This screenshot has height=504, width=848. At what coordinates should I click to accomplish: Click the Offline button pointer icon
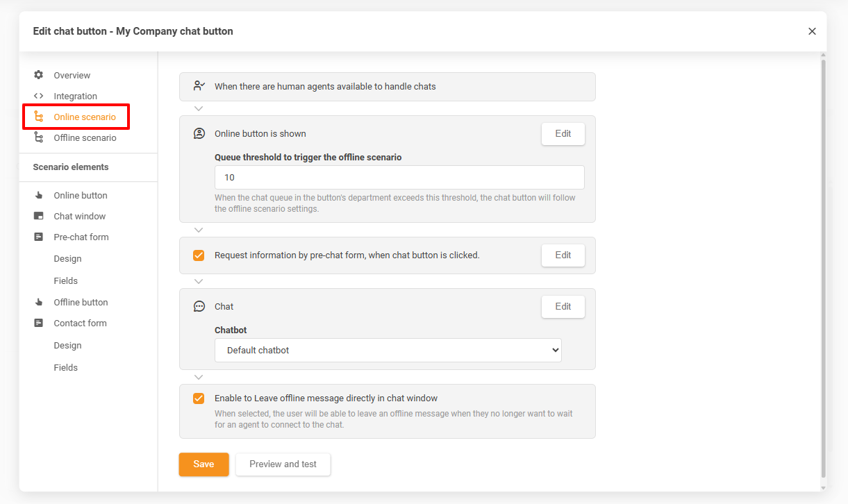(39, 302)
